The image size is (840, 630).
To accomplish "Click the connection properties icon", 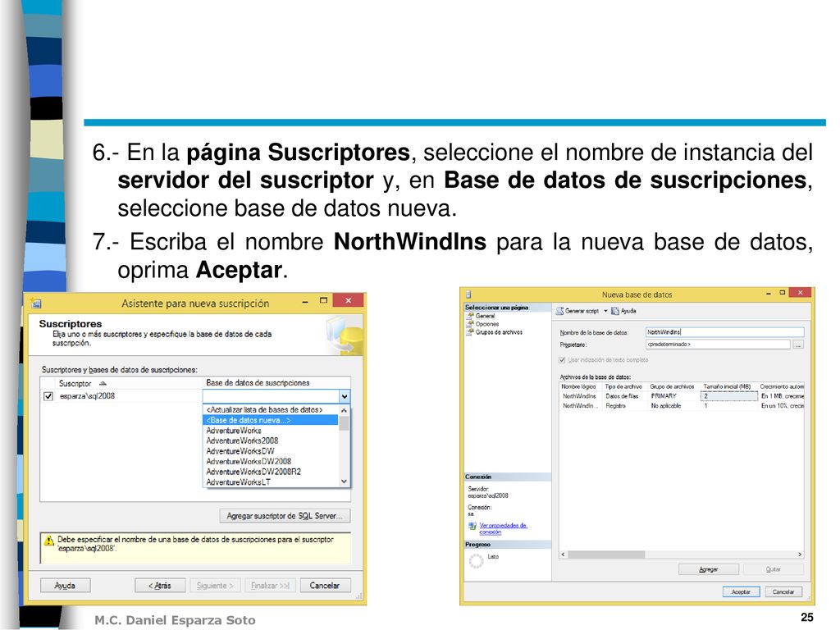I will pos(472,526).
